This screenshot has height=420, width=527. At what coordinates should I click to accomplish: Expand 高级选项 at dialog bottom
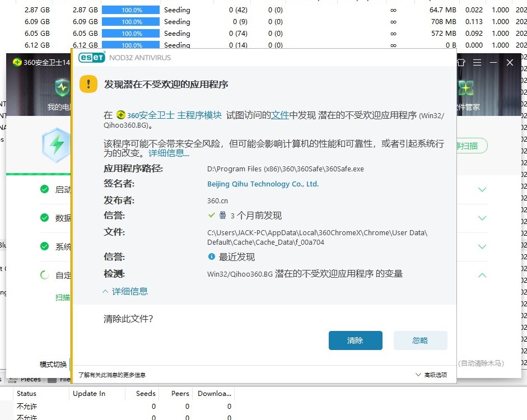pyautogui.click(x=431, y=375)
